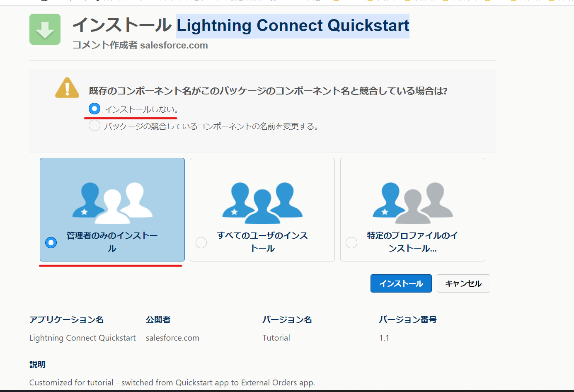Click the 公開者 header
This screenshot has width=574, height=392.
click(158, 319)
